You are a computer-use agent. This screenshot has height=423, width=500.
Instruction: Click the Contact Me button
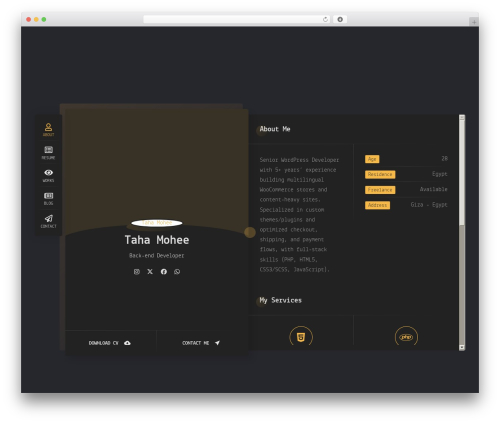201,343
